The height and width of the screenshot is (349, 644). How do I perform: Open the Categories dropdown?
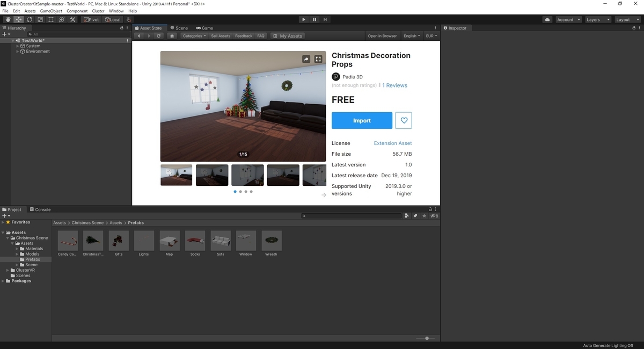pos(194,36)
